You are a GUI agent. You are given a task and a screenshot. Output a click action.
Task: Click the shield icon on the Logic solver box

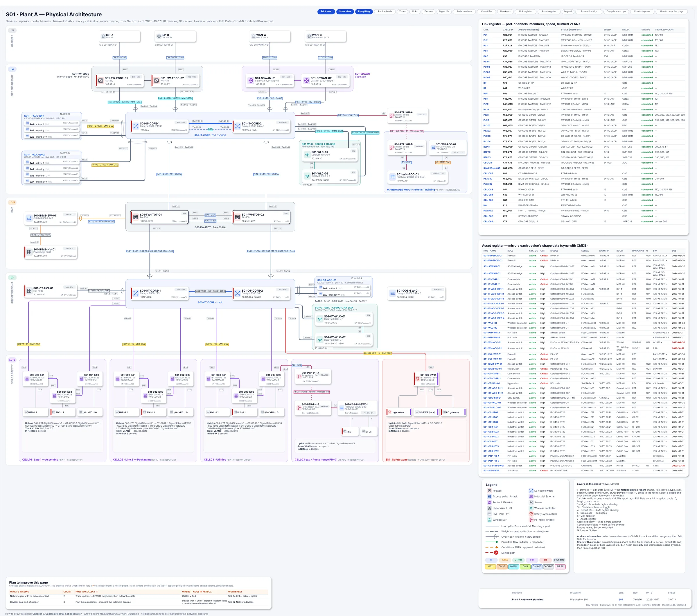[389, 412]
